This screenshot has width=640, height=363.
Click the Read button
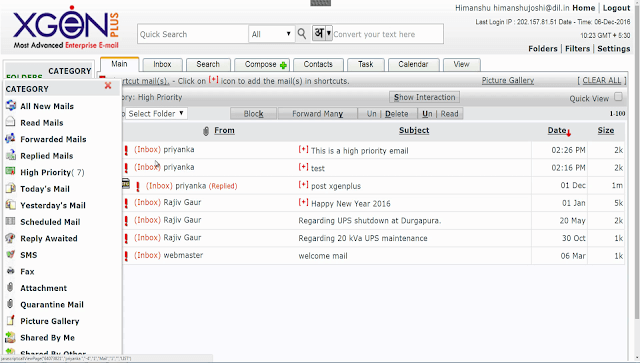point(449,114)
